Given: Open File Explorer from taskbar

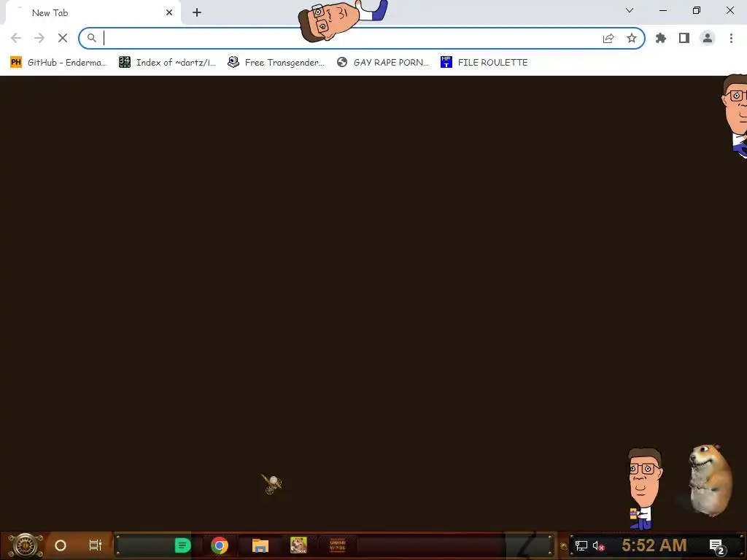Looking at the screenshot, I should point(260,545).
